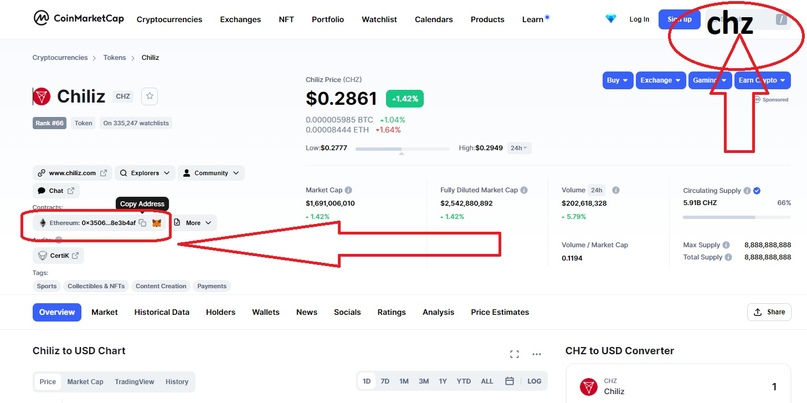The width and height of the screenshot is (807, 403).
Task: Select the Market Cap chart tab
Action: [x=85, y=382]
